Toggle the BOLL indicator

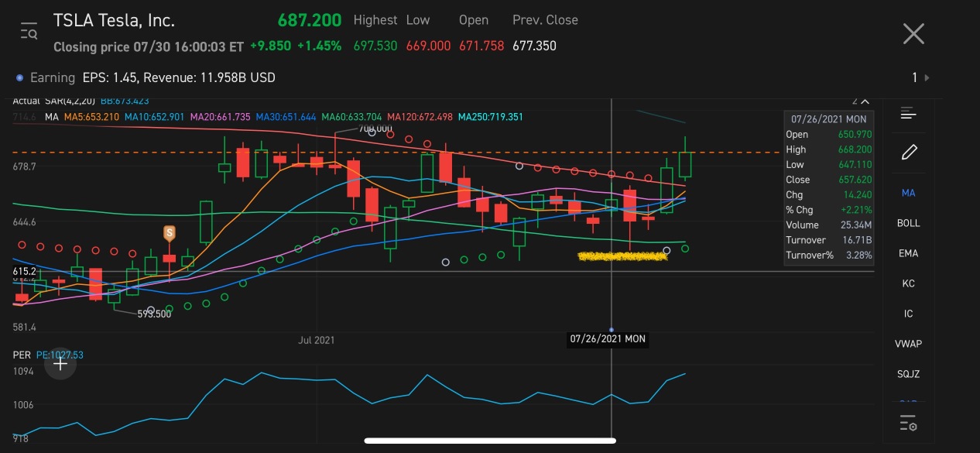point(909,223)
